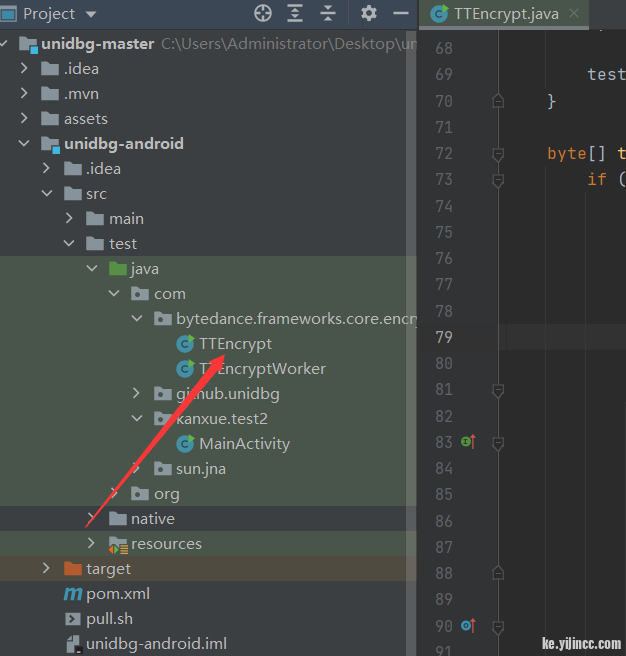Expand the top-level .idea folder
Viewport: 626px width, 656px height.
(24, 69)
